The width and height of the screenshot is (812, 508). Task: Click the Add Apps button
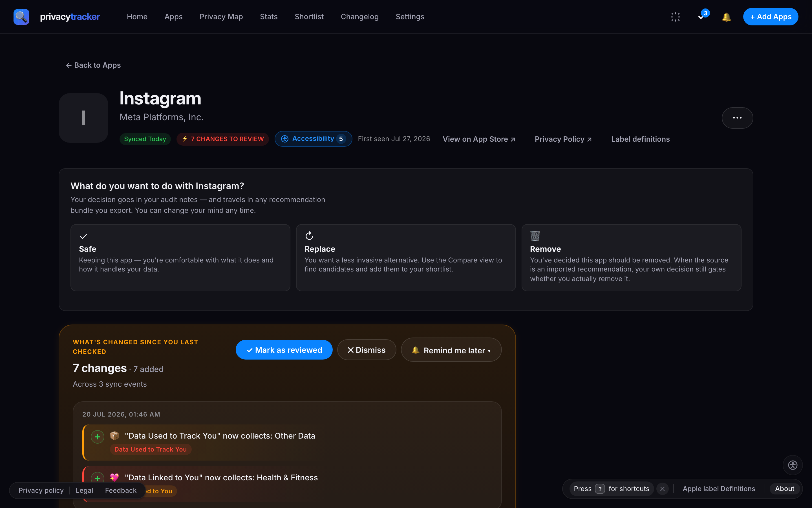point(770,17)
